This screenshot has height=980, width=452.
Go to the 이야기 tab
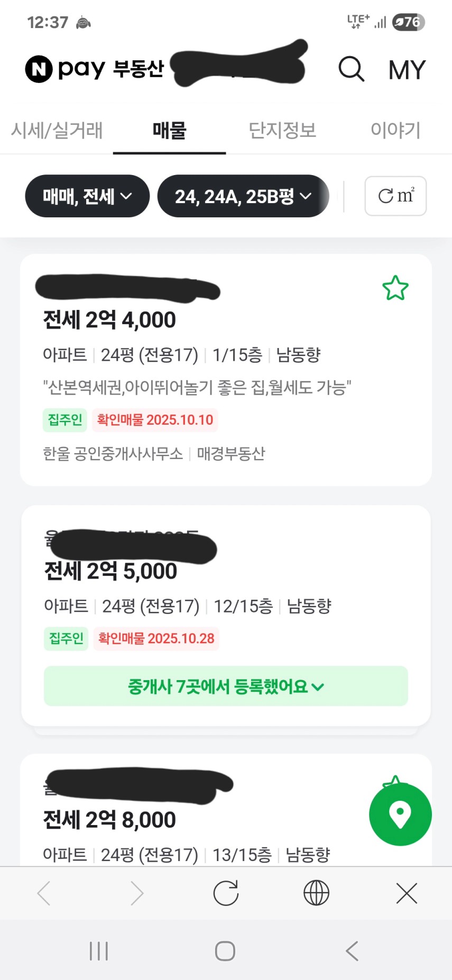(x=395, y=130)
